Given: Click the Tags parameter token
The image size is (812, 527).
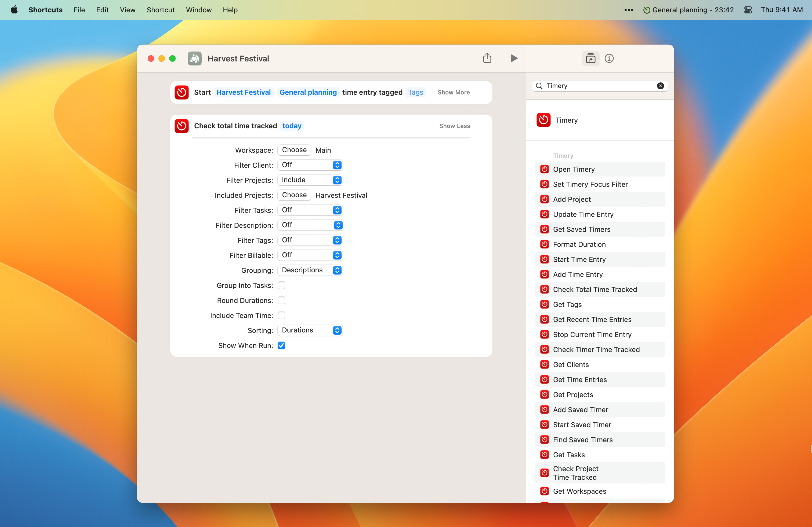Looking at the screenshot, I should coord(415,92).
